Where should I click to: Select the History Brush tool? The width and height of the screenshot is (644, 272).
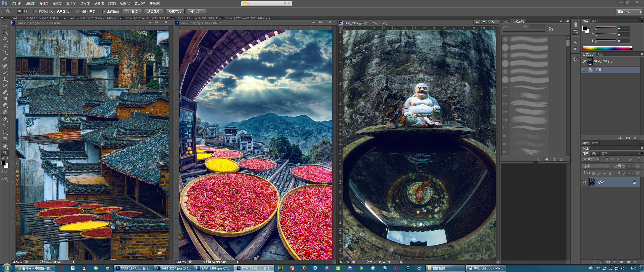(x=5, y=86)
